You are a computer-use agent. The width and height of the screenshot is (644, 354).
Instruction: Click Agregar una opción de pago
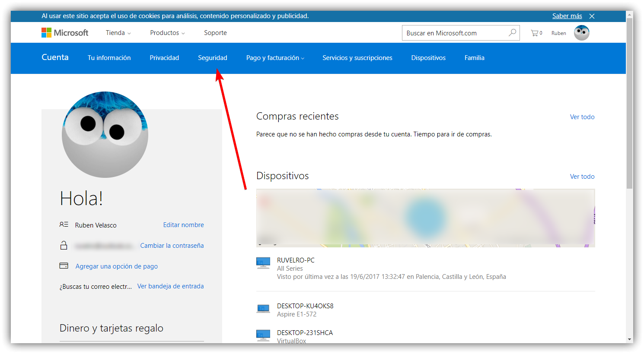tap(117, 266)
